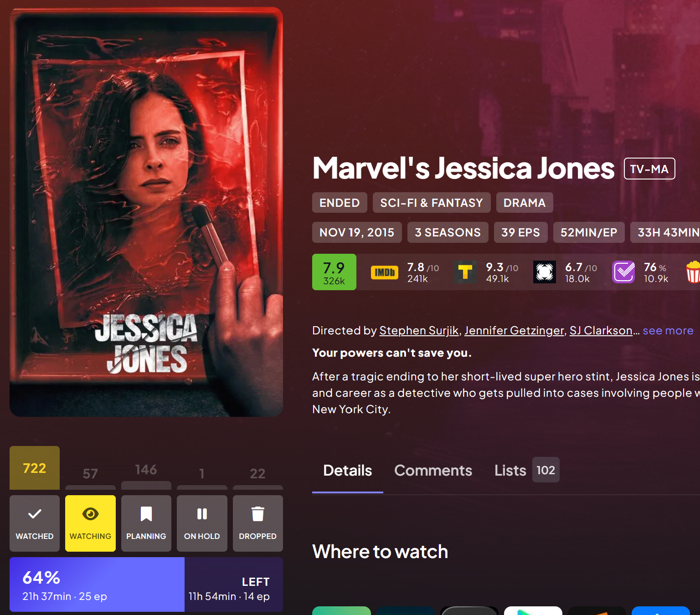
Task: Click the 52MIN/EP runtime tag
Action: [589, 232]
